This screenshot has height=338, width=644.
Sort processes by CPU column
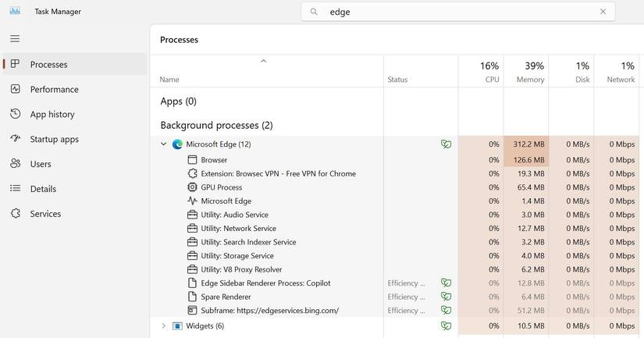click(481, 72)
